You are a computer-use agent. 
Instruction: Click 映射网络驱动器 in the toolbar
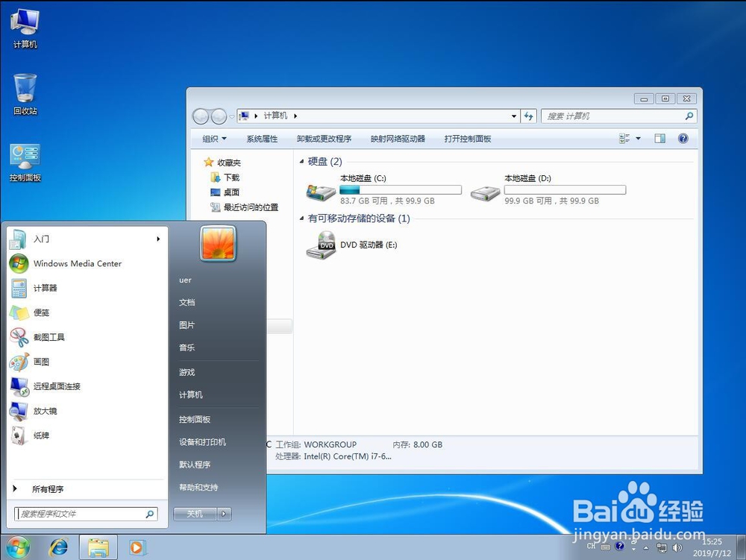[x=398, y=139]
